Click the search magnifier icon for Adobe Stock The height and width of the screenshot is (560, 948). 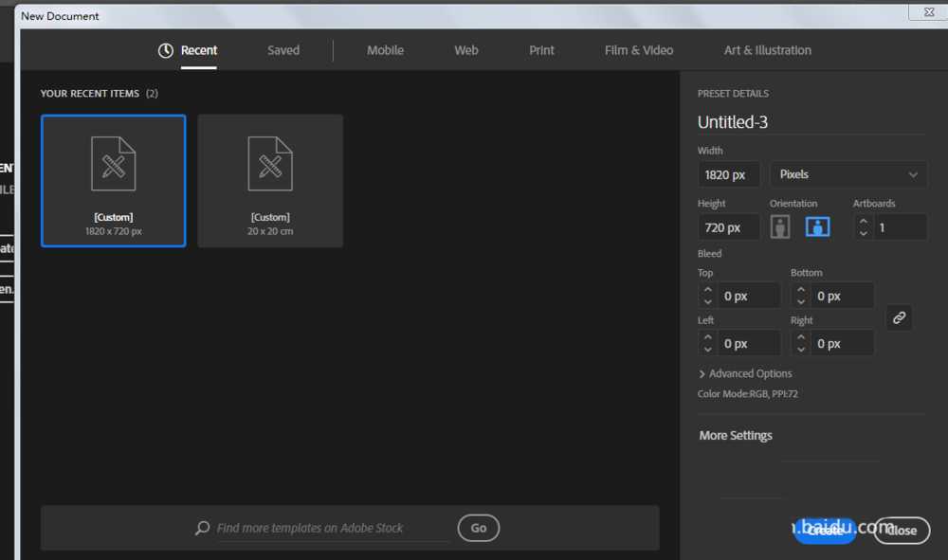pos(203,528)
